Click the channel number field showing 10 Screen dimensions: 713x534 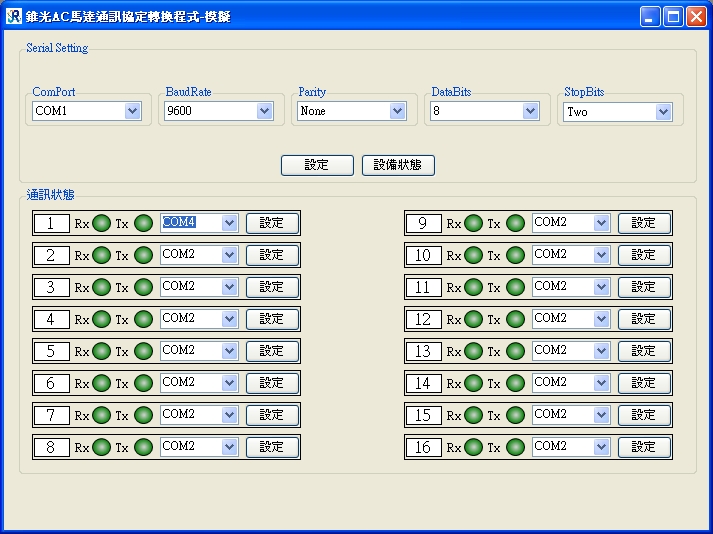[424, 255]
